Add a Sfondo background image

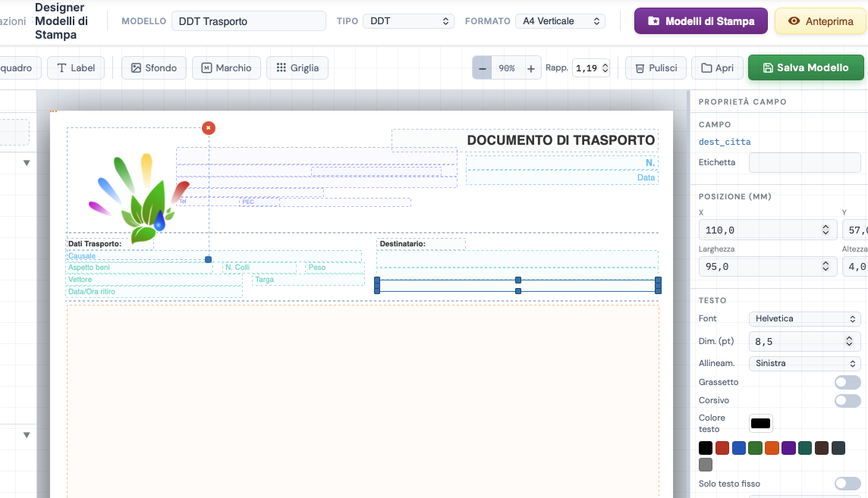154,68
